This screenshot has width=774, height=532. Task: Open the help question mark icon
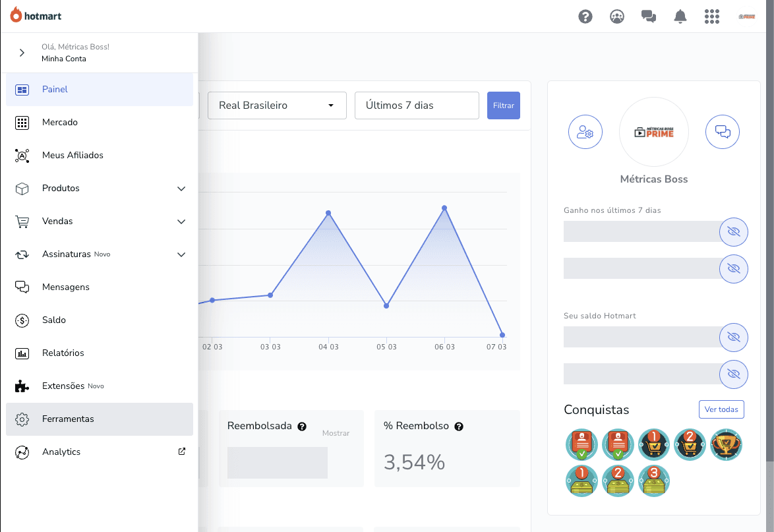[585, 16]
